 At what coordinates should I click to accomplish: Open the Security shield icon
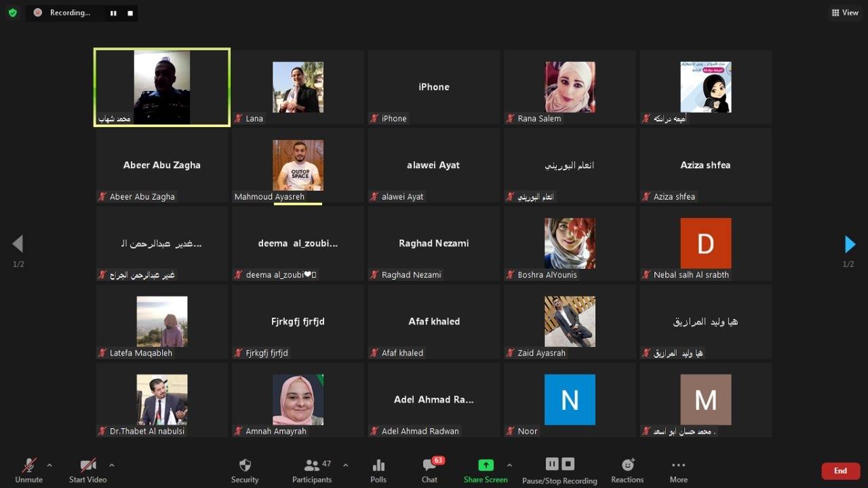coord(245,466)
